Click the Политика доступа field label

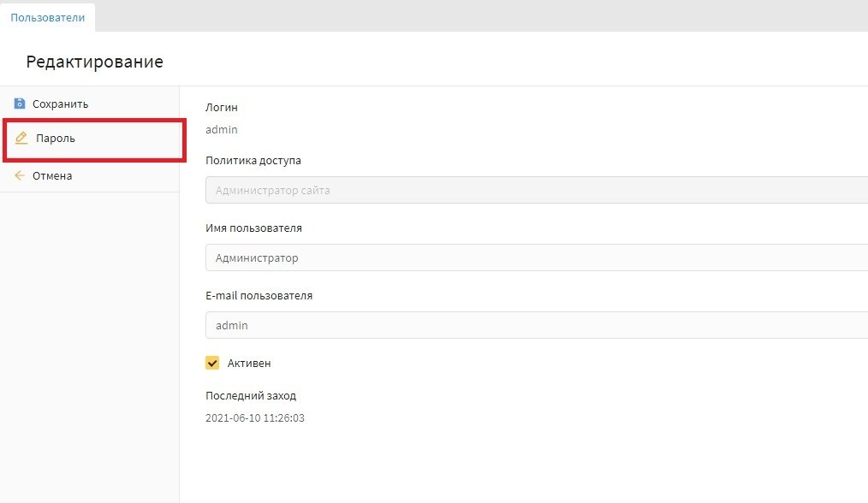pos(253,160)
